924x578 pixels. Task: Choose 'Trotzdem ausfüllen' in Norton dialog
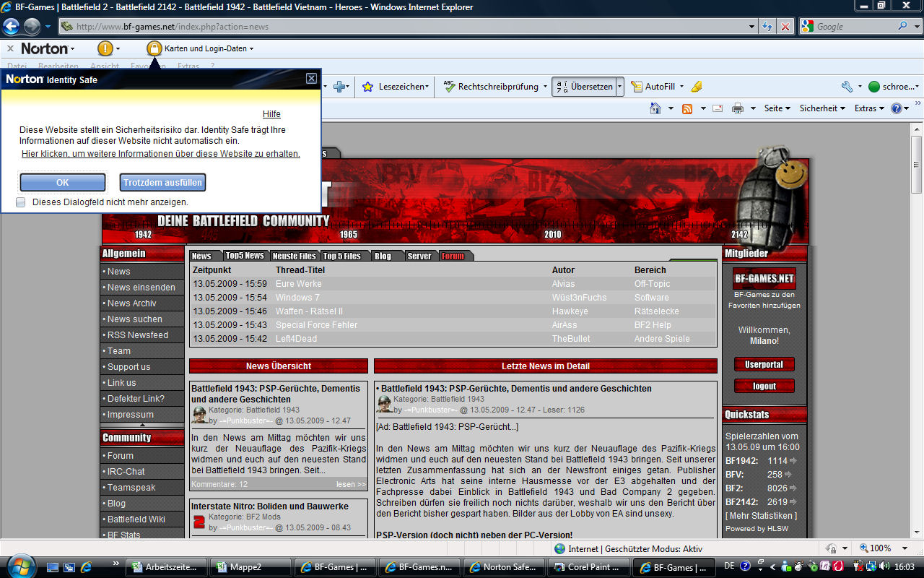162,183
